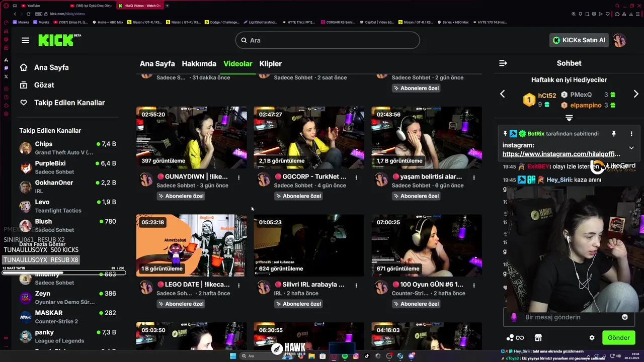Screen dimensions: 644x362
Task: Open a new browser tab
Action: coord(167,6)
